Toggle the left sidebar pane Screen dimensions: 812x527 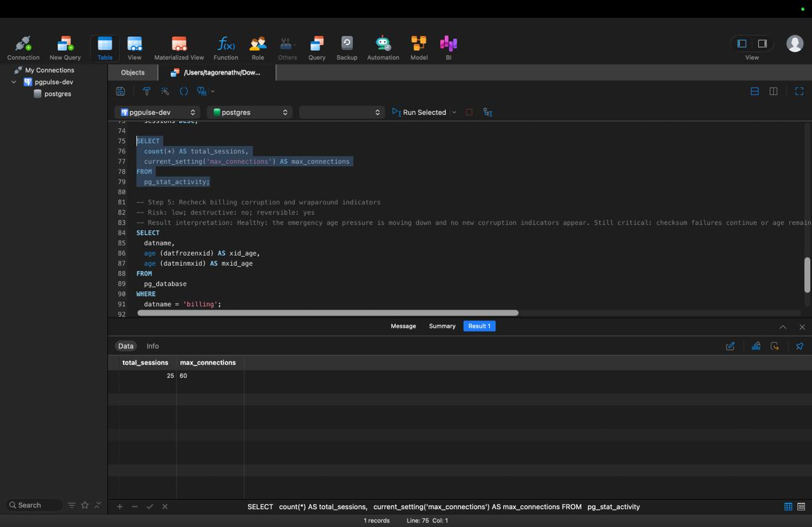(742, 43)
